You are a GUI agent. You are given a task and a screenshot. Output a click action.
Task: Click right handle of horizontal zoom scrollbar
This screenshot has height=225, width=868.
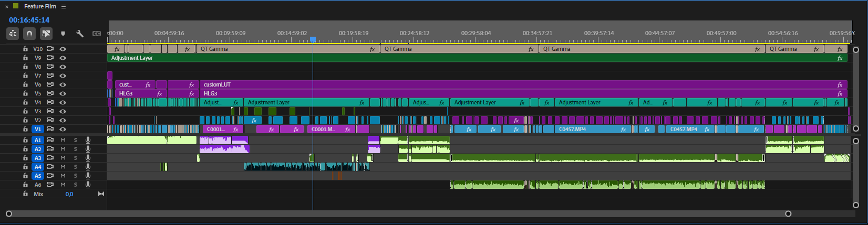(x=788, y=213)
